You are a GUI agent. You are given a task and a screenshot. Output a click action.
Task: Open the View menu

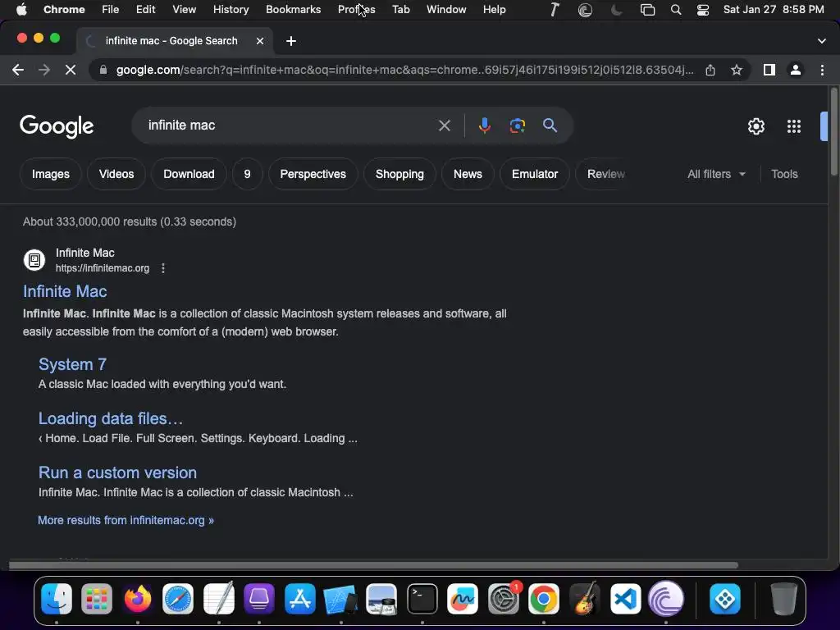point(184,10)
